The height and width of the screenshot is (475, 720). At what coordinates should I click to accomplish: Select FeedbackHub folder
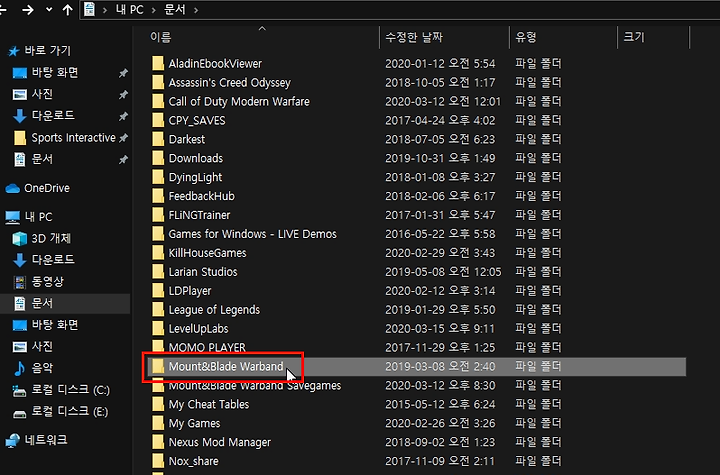point(202,196)
